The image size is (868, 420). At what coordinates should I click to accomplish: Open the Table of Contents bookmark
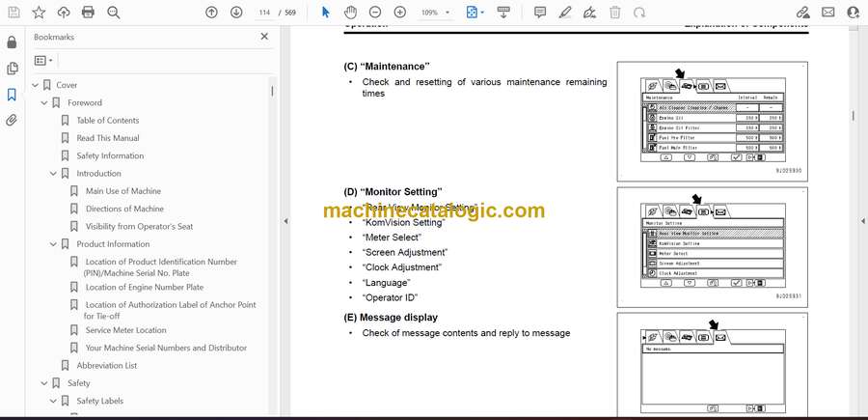click(x=108, y=121)
